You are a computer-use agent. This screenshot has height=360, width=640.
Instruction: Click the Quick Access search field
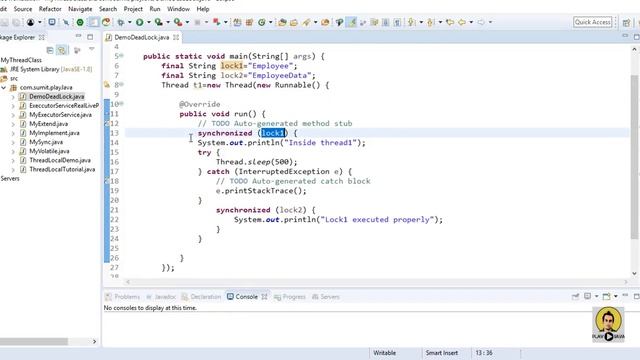click(593, 22)
